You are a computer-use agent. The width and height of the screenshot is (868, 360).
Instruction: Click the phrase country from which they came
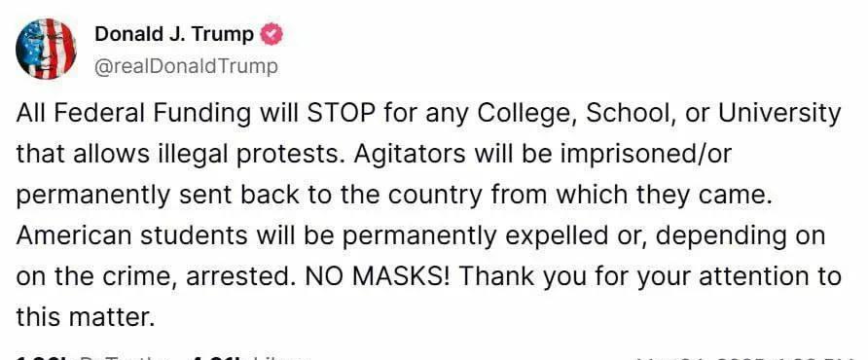pyautogui.click(x=588, y=197)
